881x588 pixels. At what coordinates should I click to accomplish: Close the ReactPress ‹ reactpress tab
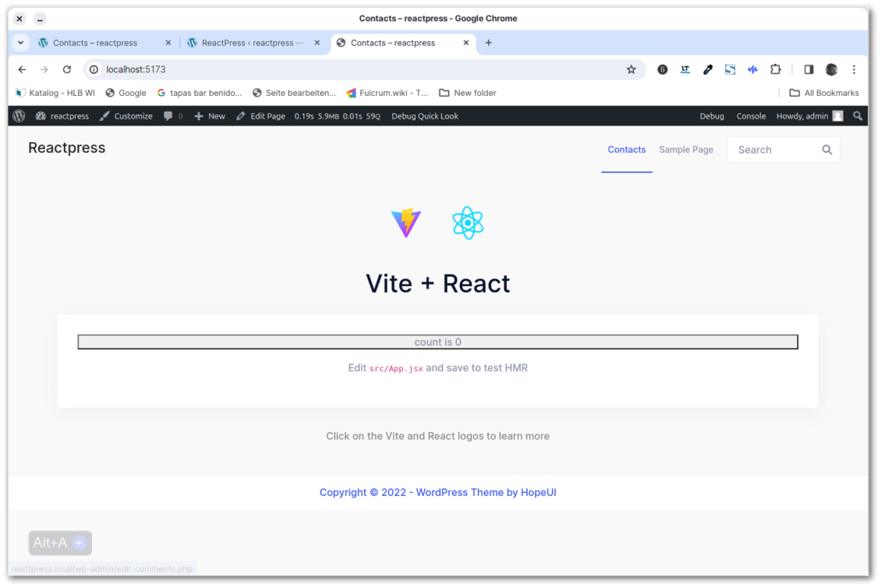click(x=317, y=43)
